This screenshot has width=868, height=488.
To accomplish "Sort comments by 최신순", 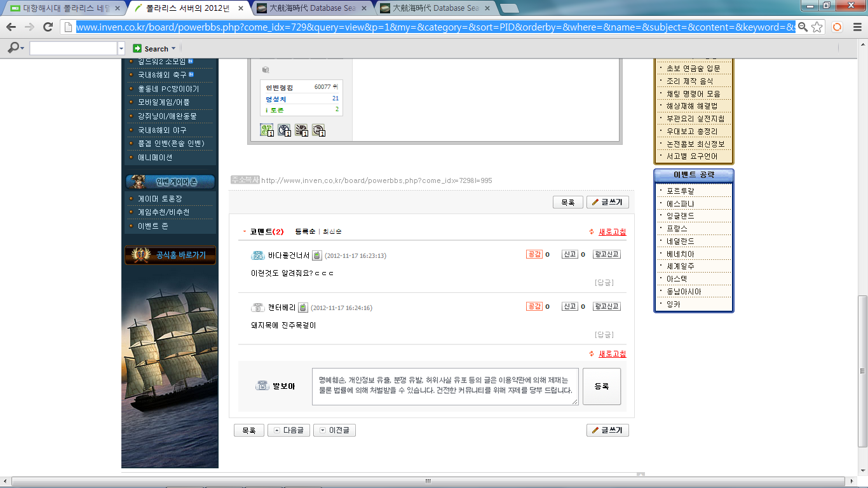I will (332, 231).
